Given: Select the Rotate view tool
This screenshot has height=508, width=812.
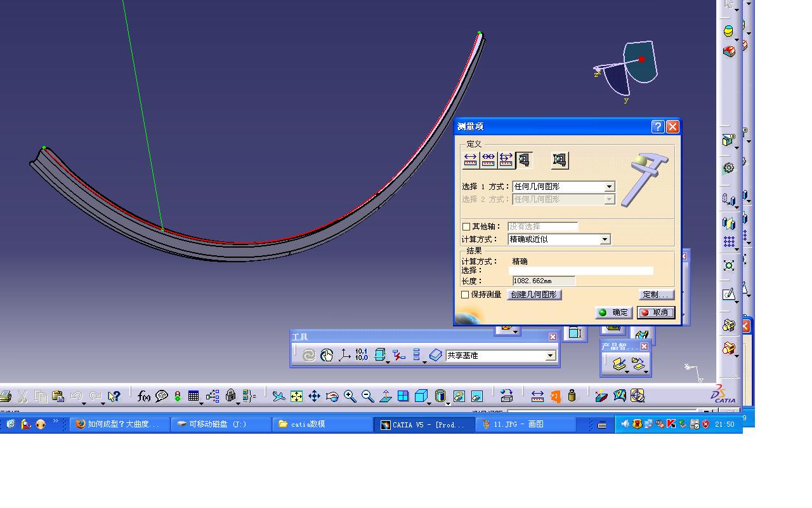Looking at the screenshot, I should [x=332, y=396].
